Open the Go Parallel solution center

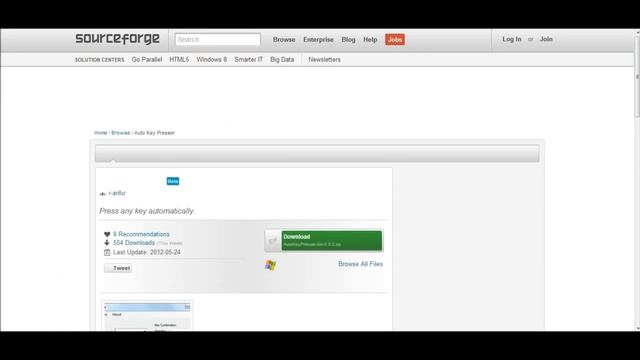click(x=147, y=60)
